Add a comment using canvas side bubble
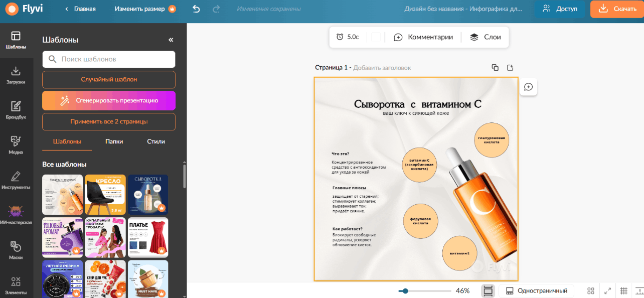644x298 pixels. 528,87
